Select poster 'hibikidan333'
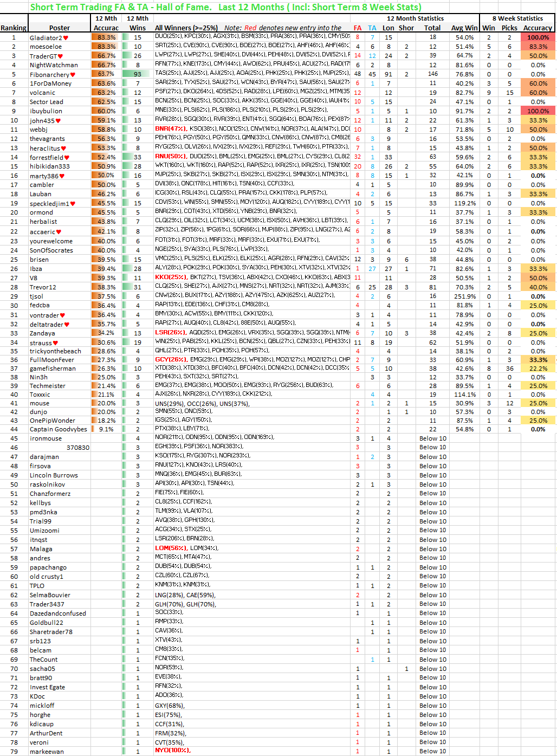557x756 pixels. (50, 167)
